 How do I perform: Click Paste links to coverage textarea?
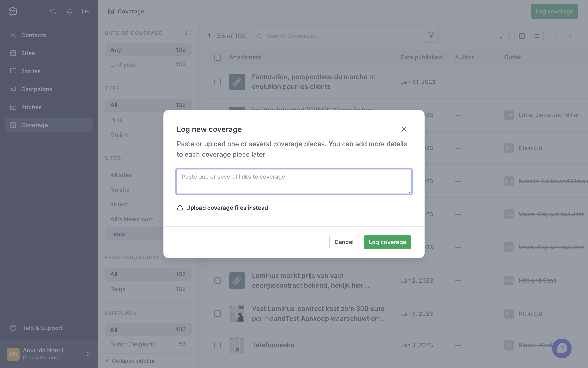pyautogui.click(x=294, y=182)
